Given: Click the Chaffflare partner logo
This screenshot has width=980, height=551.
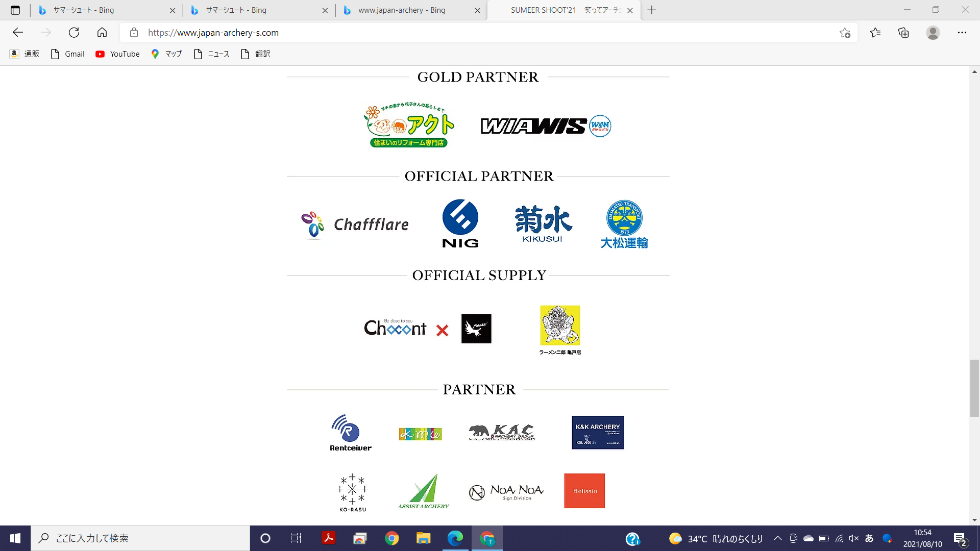Looking at the screenshot, I should coord(355,224).
